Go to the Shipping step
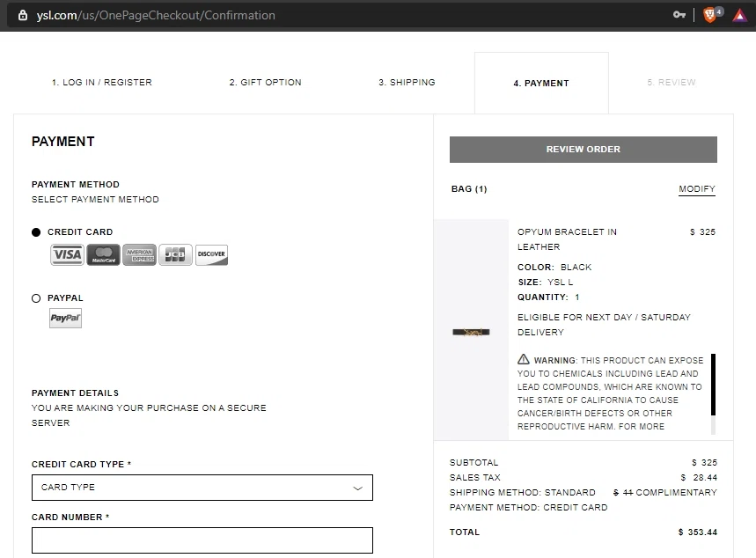 [407, 83]
